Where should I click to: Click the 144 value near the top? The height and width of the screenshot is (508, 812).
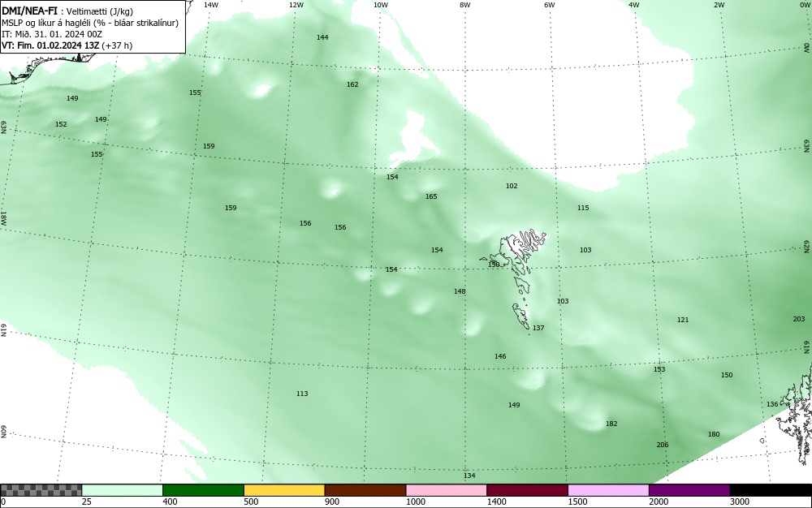(x=322, y=37)
